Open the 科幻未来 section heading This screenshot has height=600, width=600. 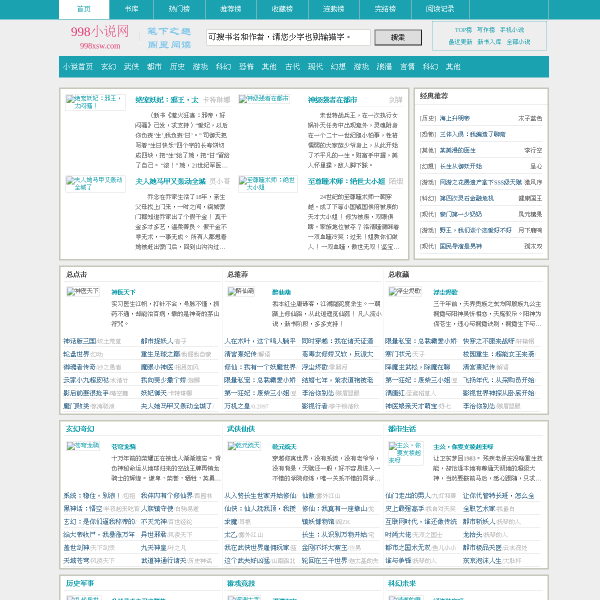click(x=402, y=584)
